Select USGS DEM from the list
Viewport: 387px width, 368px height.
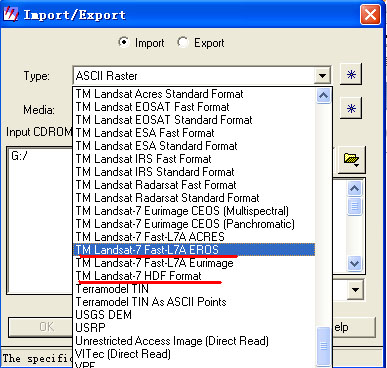(104, 315)
